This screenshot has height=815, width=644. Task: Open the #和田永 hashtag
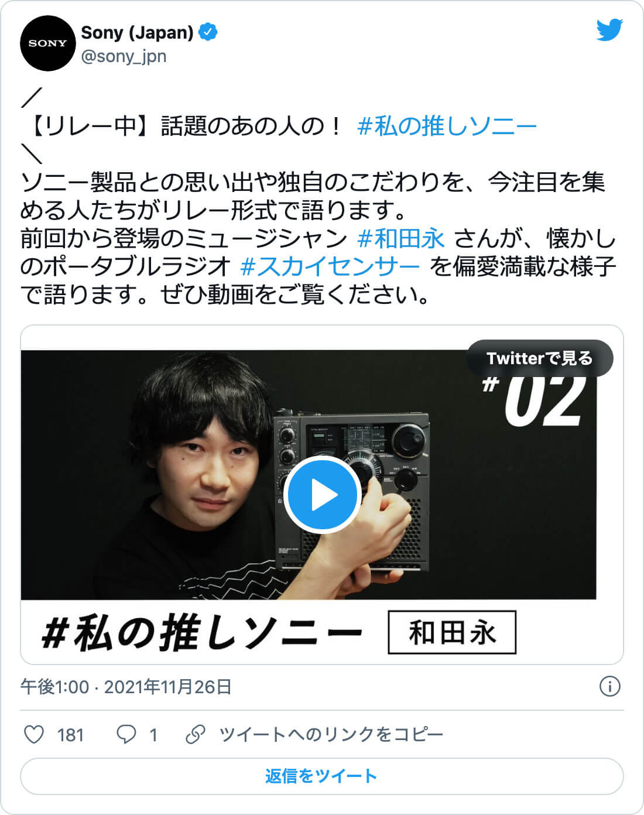pos(401,239)
